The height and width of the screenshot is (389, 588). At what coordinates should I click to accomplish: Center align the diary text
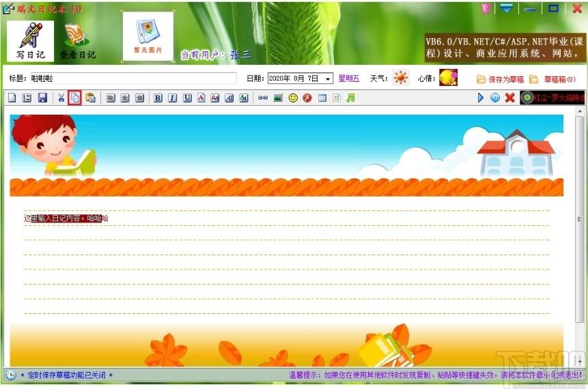point(125,98)
